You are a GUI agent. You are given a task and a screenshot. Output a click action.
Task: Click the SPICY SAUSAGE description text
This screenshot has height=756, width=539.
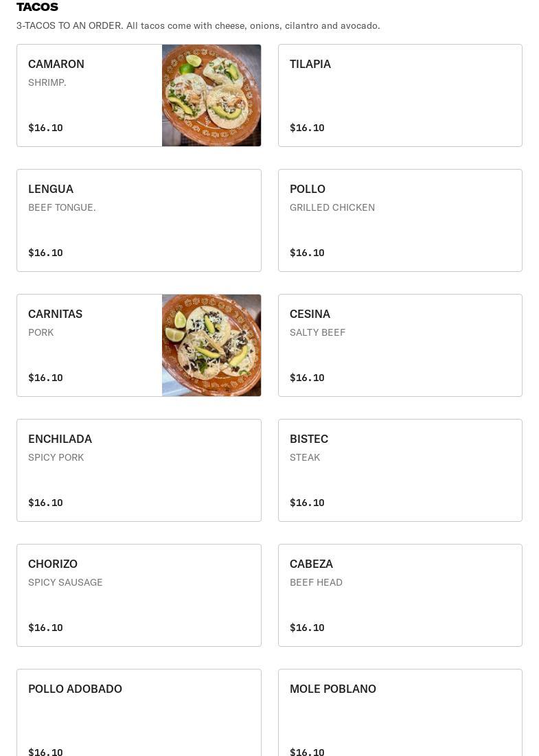[65, 582]
